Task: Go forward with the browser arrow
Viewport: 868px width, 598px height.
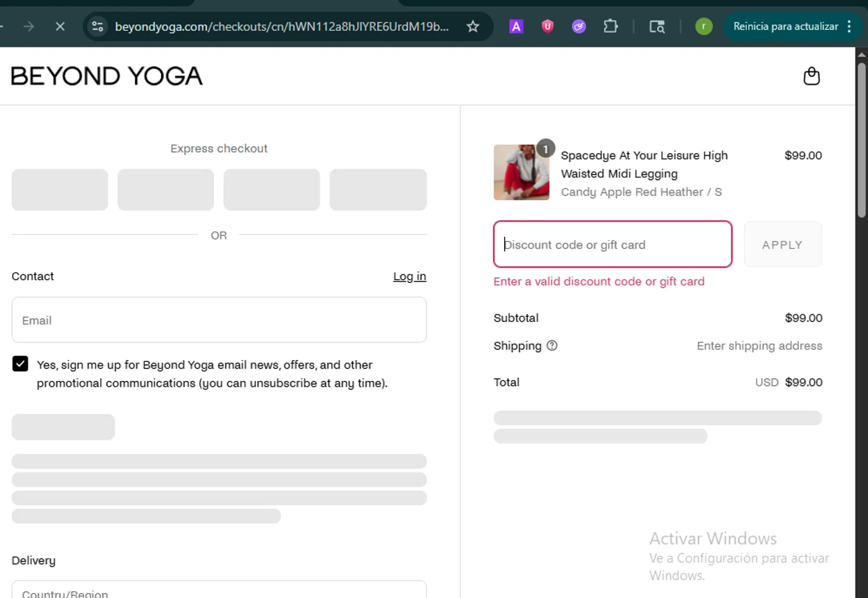Action: pyautogui.click(x=28, y=26)
